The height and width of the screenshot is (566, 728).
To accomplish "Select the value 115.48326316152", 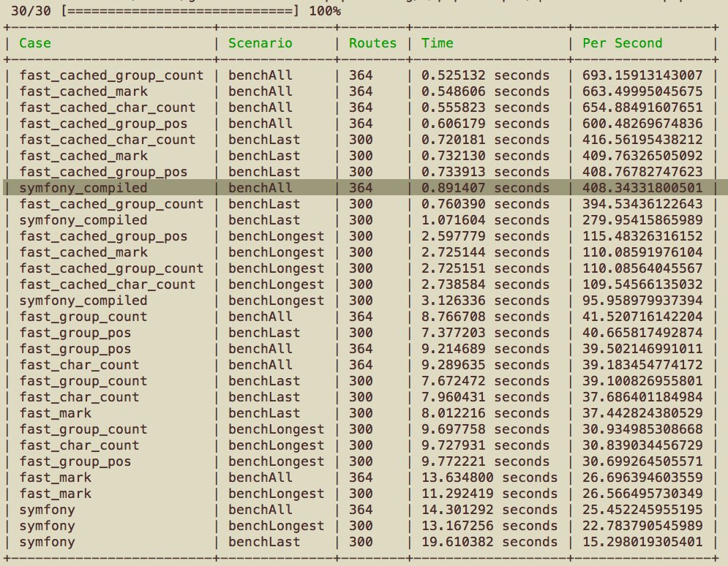I will pyautogui.click(x=642, y=236).
